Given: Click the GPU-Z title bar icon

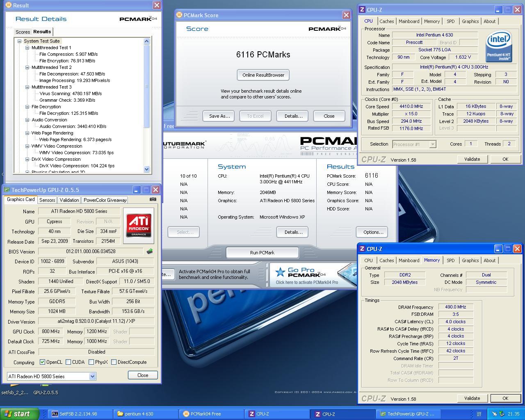Looking at the screenshot, I should click(7, 189).
